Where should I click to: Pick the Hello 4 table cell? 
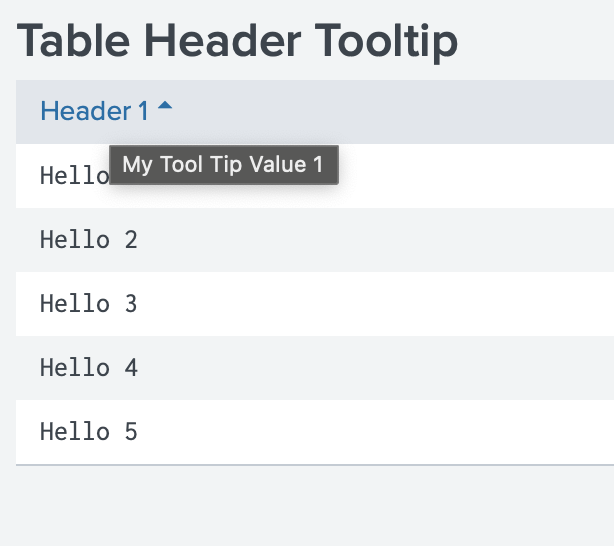(x=88, y=368)
